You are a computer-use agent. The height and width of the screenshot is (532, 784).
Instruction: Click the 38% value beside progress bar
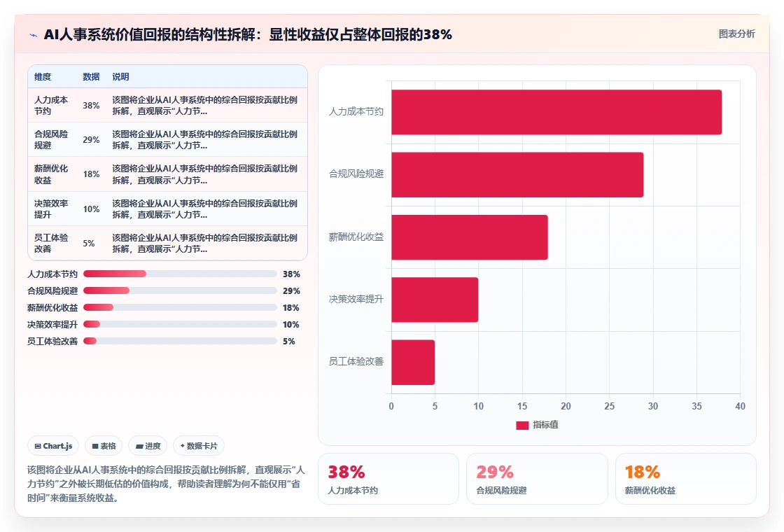point(291,274)
